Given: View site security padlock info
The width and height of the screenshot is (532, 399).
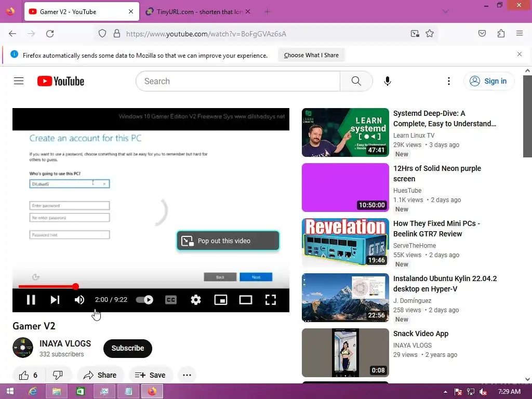Looking at the screenshot, I should [117, 34].
